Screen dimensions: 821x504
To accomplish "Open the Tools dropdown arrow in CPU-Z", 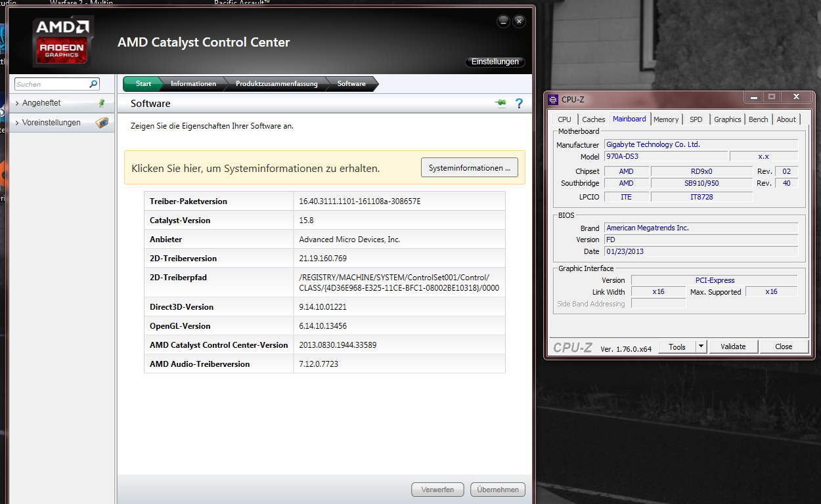I will tap(701, 346).
